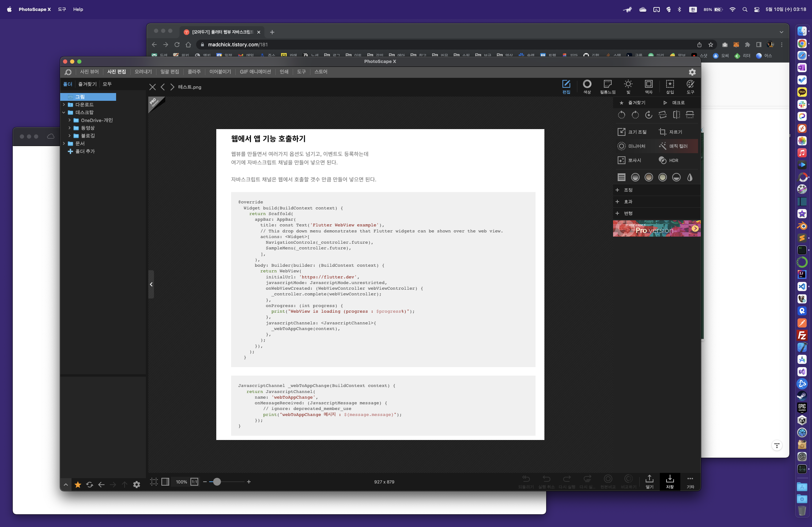Screen dimensions: 812x527
Task: Switch to 이어붙이기 tab
Action: tap(220, 72)
